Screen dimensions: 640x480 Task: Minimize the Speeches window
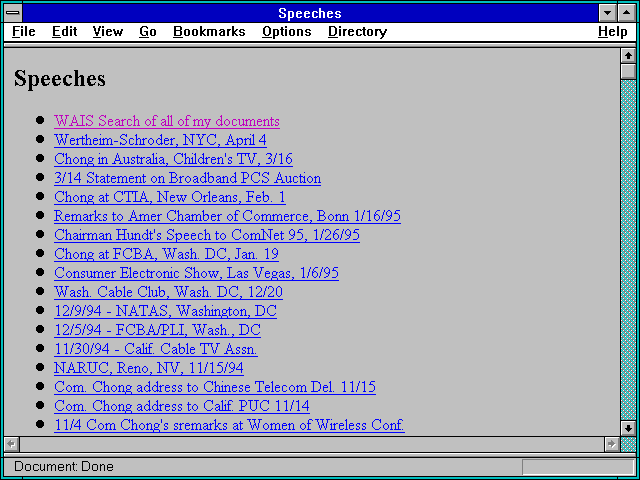coord(607,13)
